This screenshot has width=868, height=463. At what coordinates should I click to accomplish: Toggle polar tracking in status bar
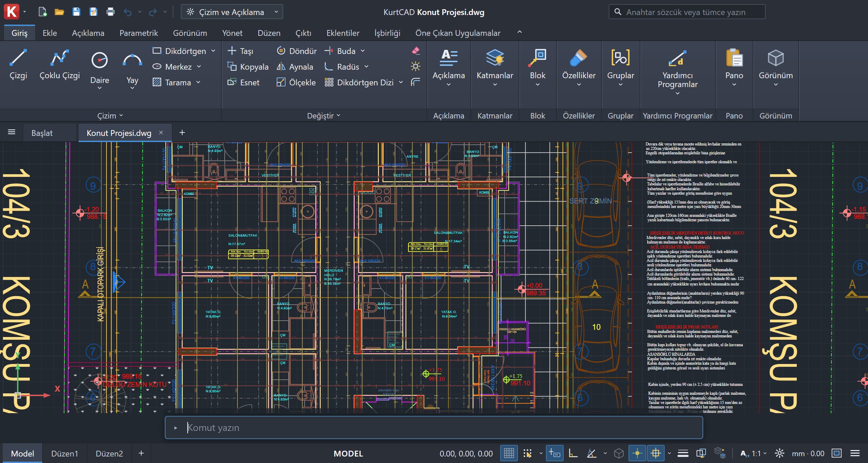click(x=591, y=453)
